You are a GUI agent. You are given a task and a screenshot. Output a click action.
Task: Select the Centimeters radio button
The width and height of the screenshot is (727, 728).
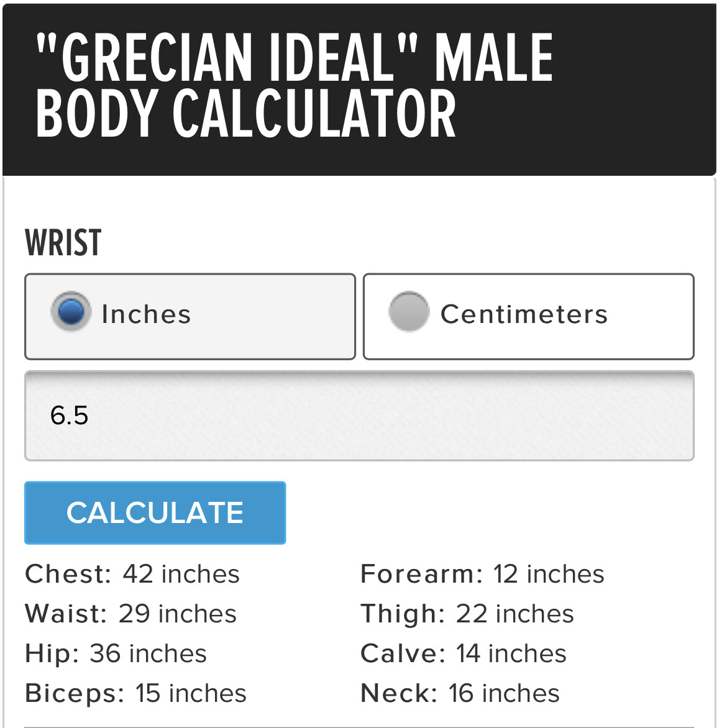(x=408, y=311)
